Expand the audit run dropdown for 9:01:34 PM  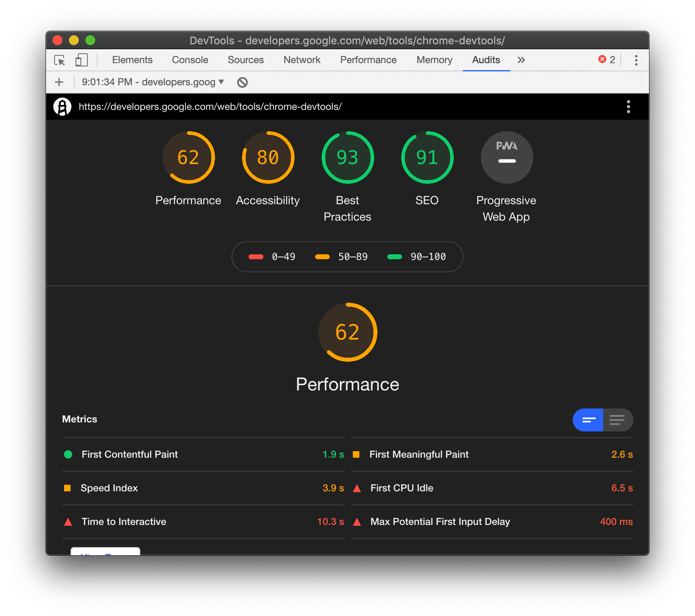click(x=222, y=82)
